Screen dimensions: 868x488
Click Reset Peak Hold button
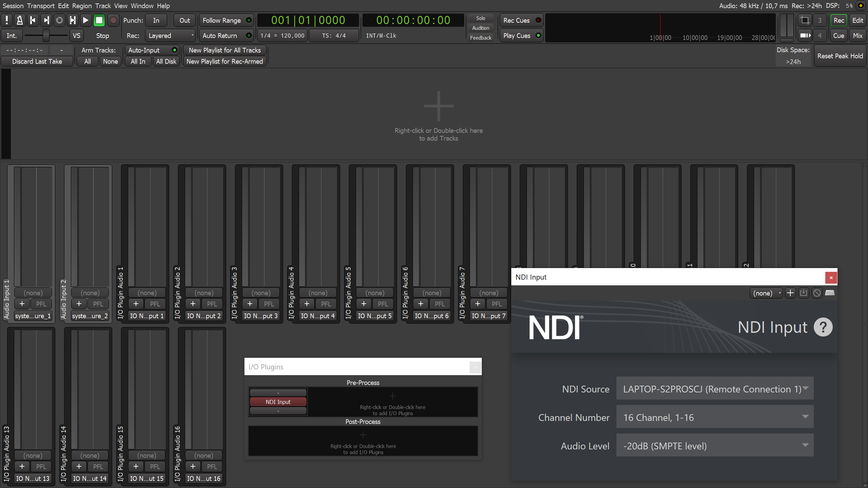coord(840,56)
